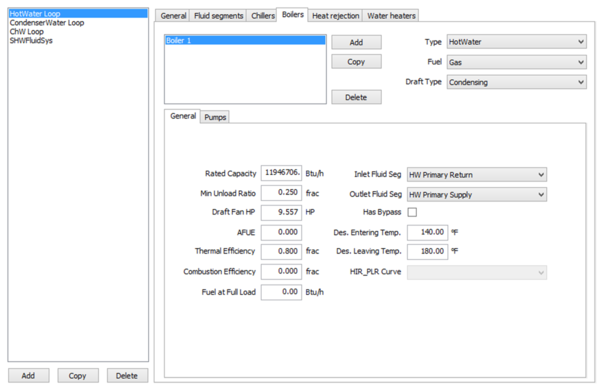
Task: Select HotWater Loop in the system list
Action: point(78,14)
